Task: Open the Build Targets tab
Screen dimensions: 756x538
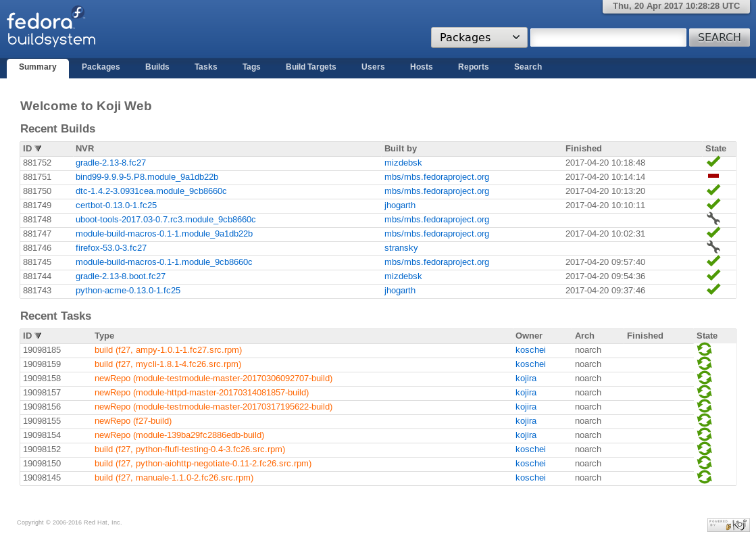Action: (x=311, y=68)
